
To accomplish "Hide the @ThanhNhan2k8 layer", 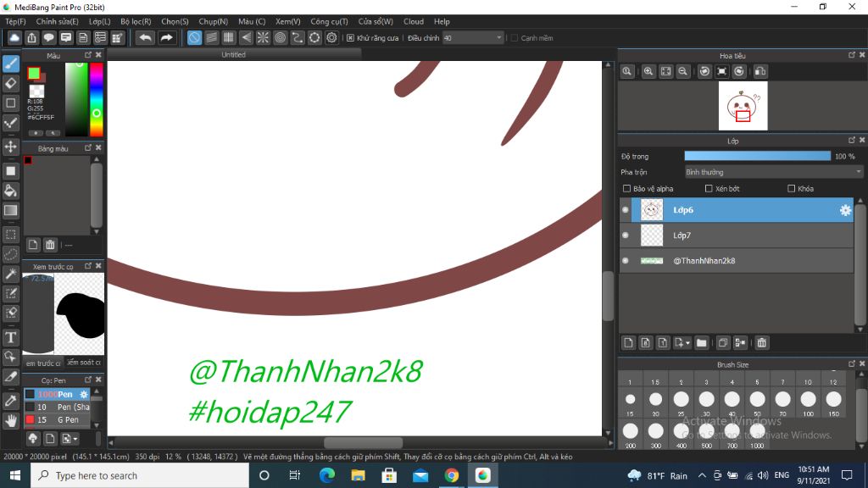I will click(x=626, y=261).
